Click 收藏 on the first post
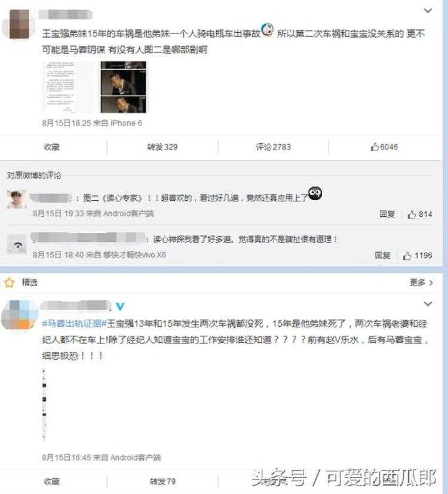Viewport: 448px width, 494px height. click(x=51, y=147)
